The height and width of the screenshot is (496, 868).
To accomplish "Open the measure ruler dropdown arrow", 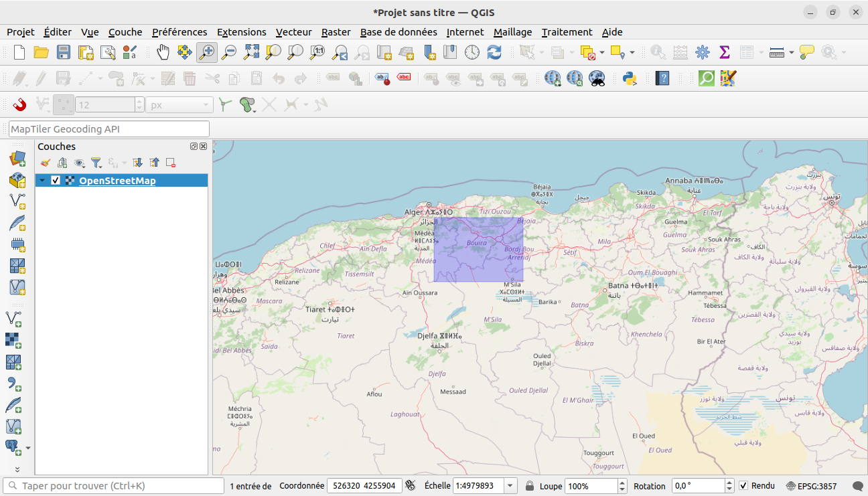I will (x=792, y=52).
